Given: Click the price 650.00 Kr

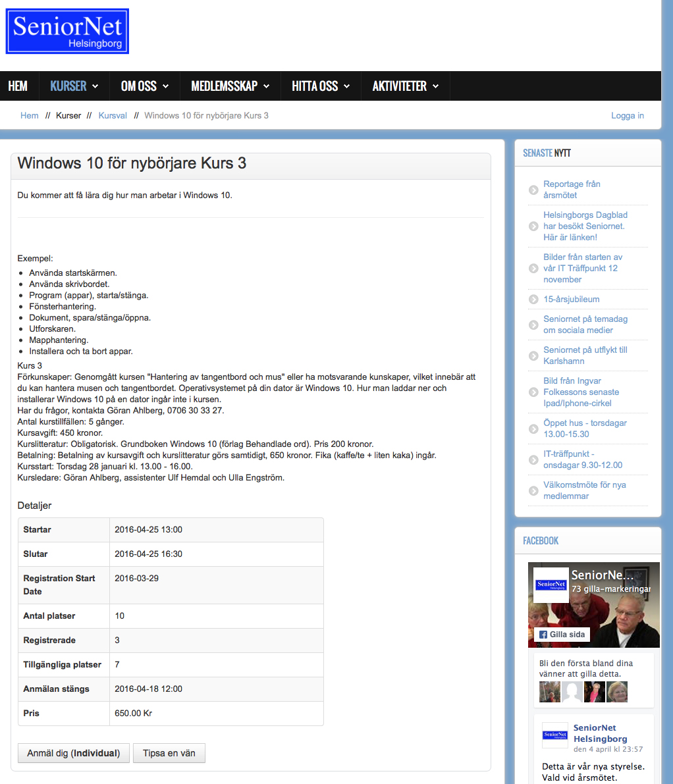Looking at the screenshot, I should click(x=134, y=714).
